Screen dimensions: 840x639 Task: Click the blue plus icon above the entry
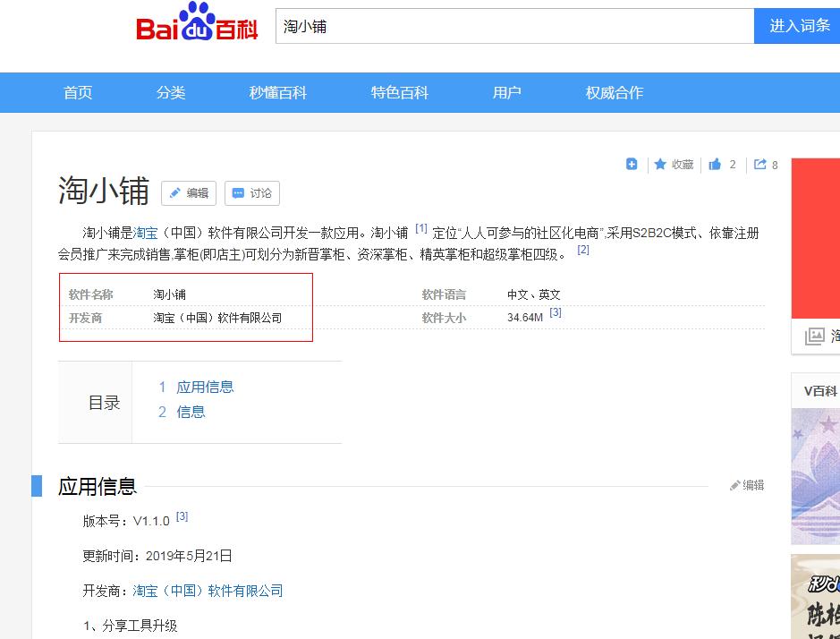632,164
